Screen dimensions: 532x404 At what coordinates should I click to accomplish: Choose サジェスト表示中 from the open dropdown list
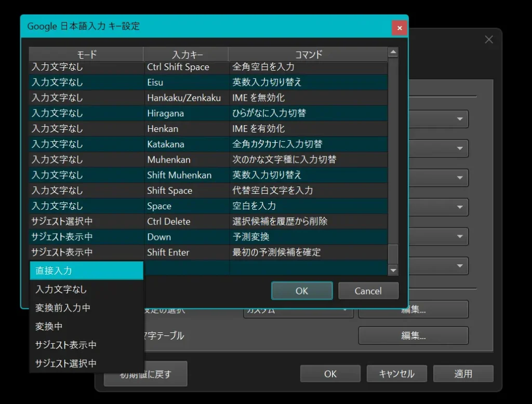87,345
